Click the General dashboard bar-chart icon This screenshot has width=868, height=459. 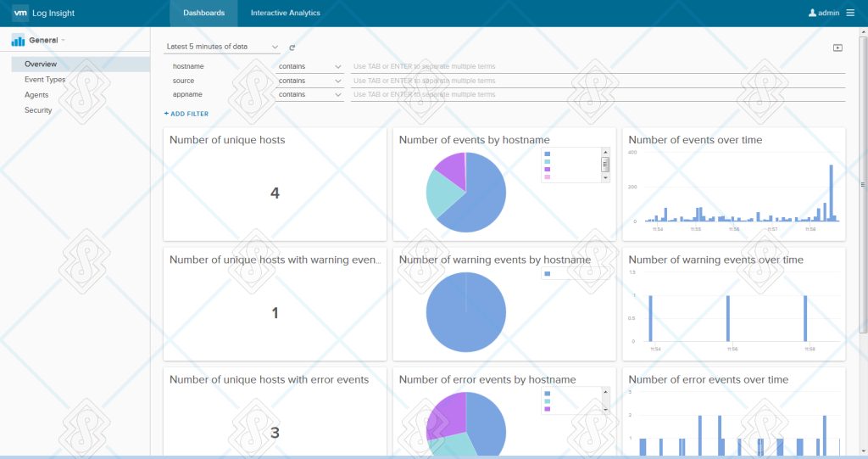19,41
